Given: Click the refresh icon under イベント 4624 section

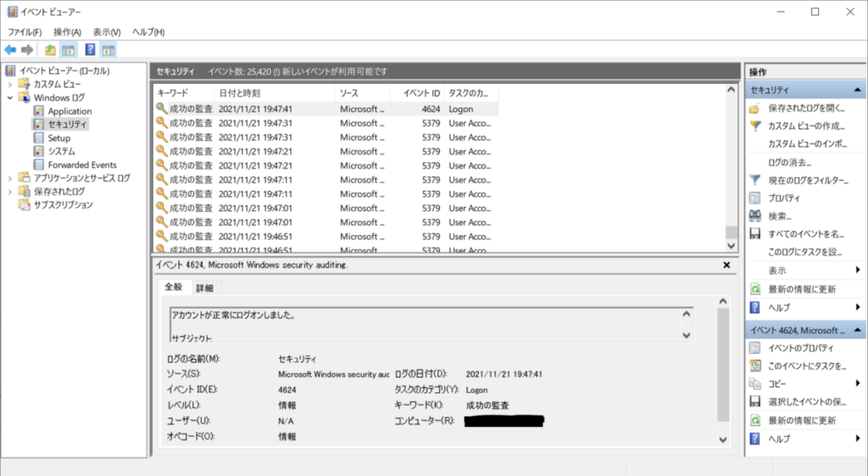Looking at the screenshot, I should [755, 420].
